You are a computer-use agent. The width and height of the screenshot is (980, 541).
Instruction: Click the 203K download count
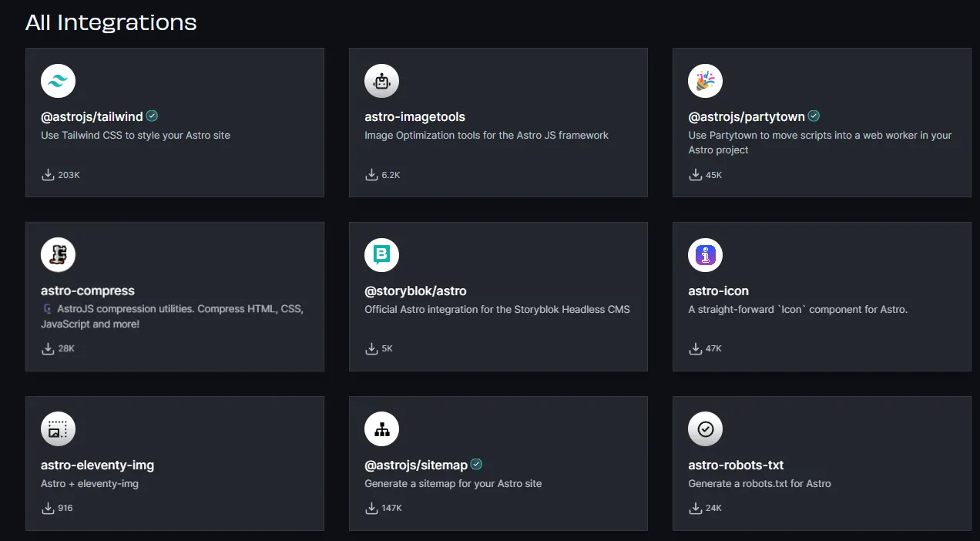coord(69,176)
